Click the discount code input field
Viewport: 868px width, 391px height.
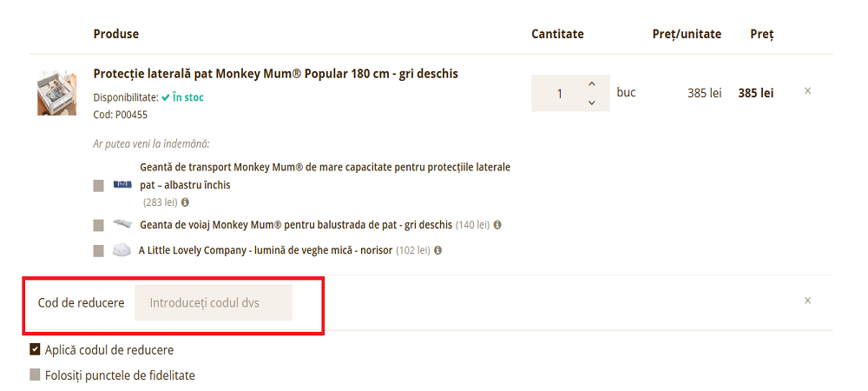click(213, 303)
